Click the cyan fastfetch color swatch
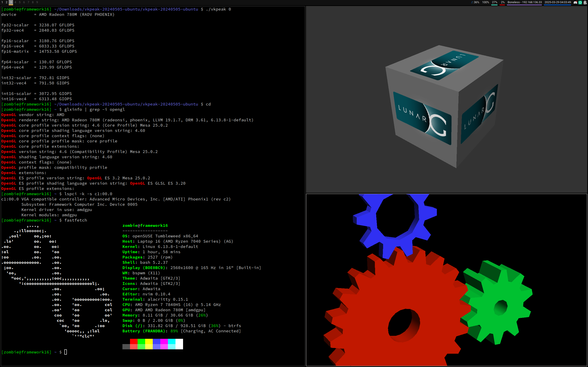The width and height of the screenshot is (588, 367). 172,341
